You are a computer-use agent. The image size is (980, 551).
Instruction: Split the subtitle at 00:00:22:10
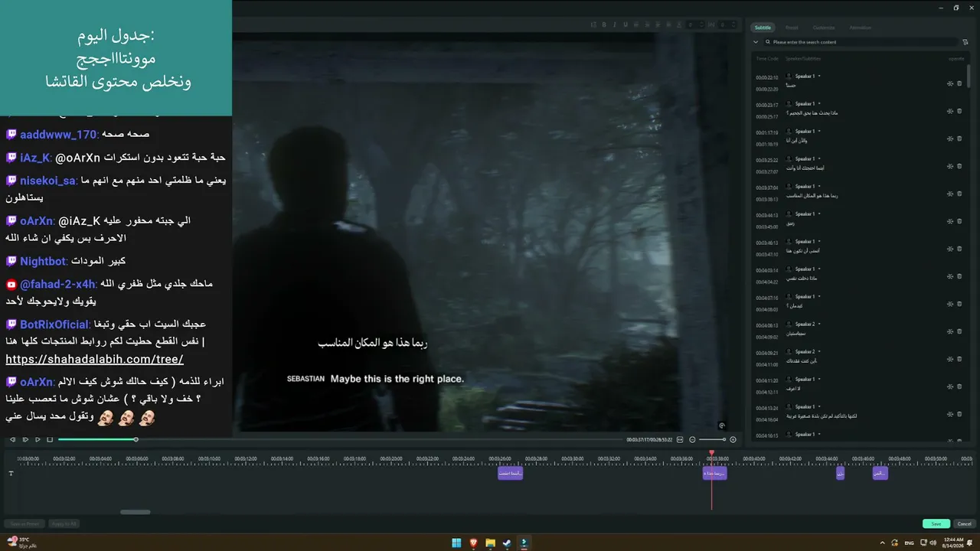click(950, 83)
